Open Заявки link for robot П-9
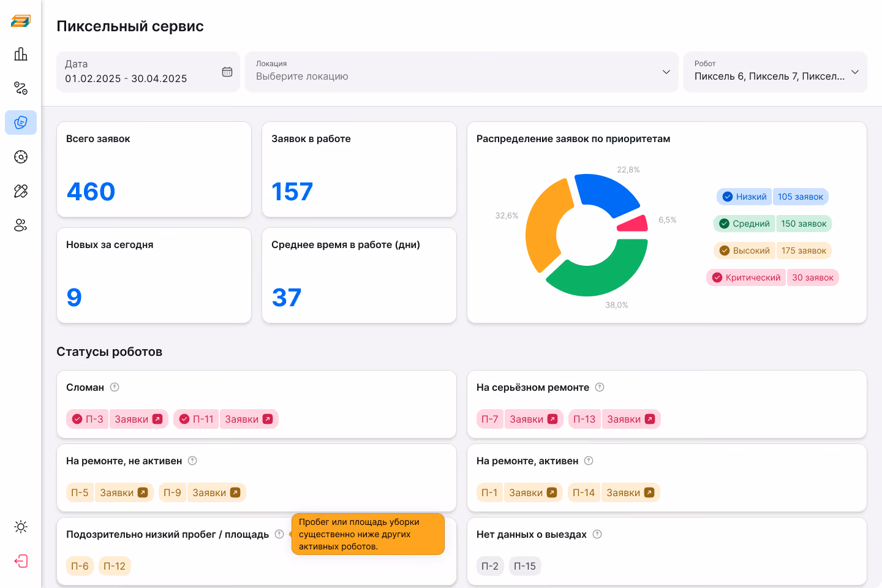This screenshot has width=882, height=588. click(x=217, y=492)
